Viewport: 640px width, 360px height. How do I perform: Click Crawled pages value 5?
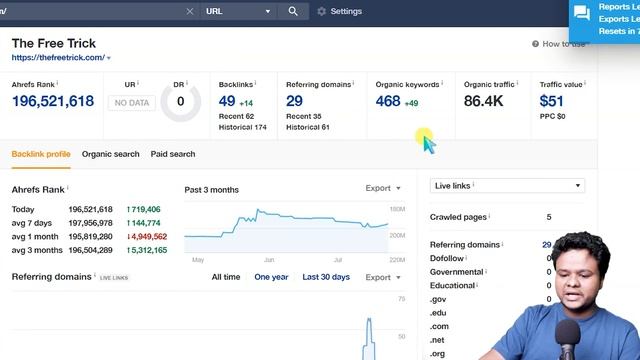(549, 217)
